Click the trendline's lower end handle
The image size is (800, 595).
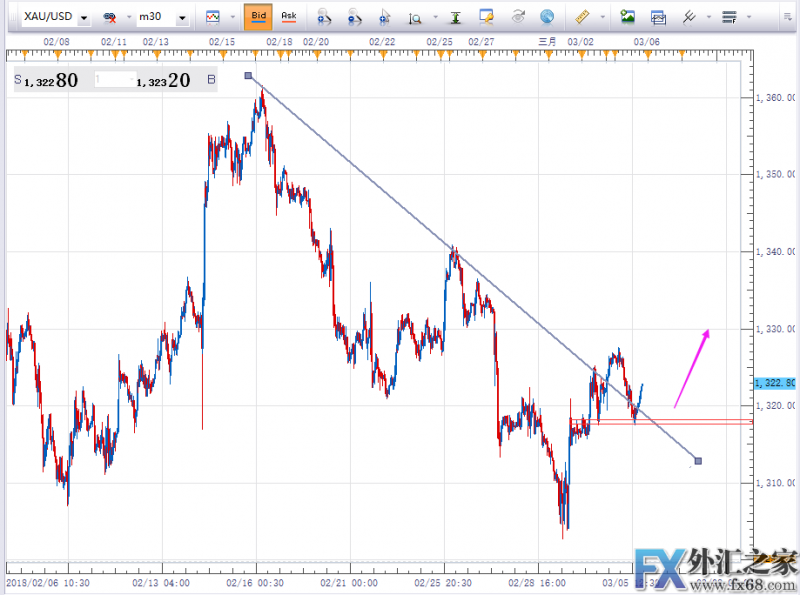[x=698, y=461]
